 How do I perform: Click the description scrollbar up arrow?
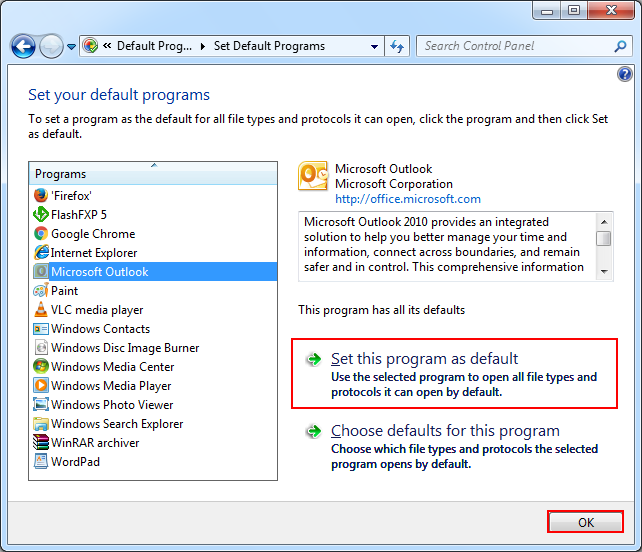604,222
